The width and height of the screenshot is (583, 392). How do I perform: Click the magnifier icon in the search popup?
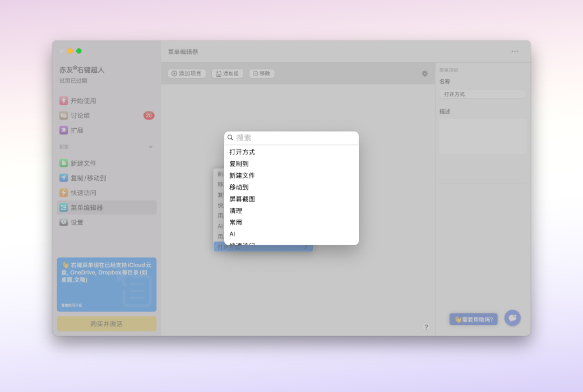[230, 138]
